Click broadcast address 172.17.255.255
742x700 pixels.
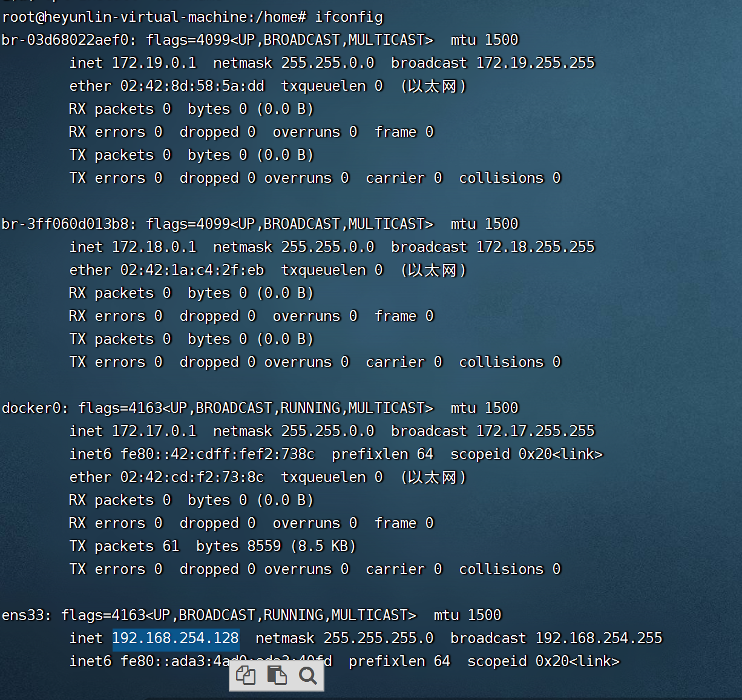pos(535,431)
